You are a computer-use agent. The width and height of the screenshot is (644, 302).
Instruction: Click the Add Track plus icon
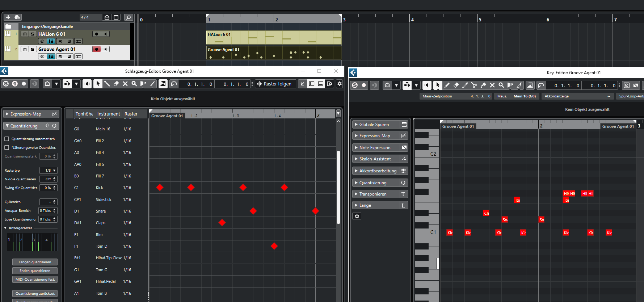click(x=8, y=17)
